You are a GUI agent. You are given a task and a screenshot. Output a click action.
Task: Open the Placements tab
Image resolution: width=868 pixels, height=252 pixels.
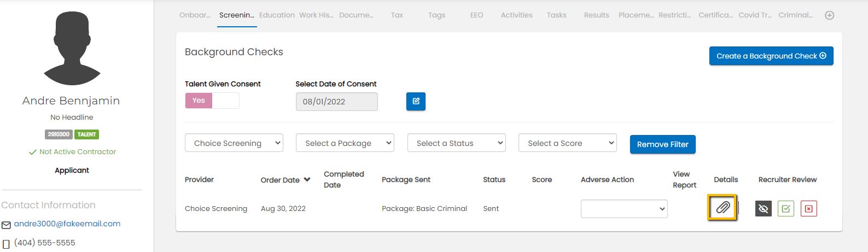click(636, 15)
